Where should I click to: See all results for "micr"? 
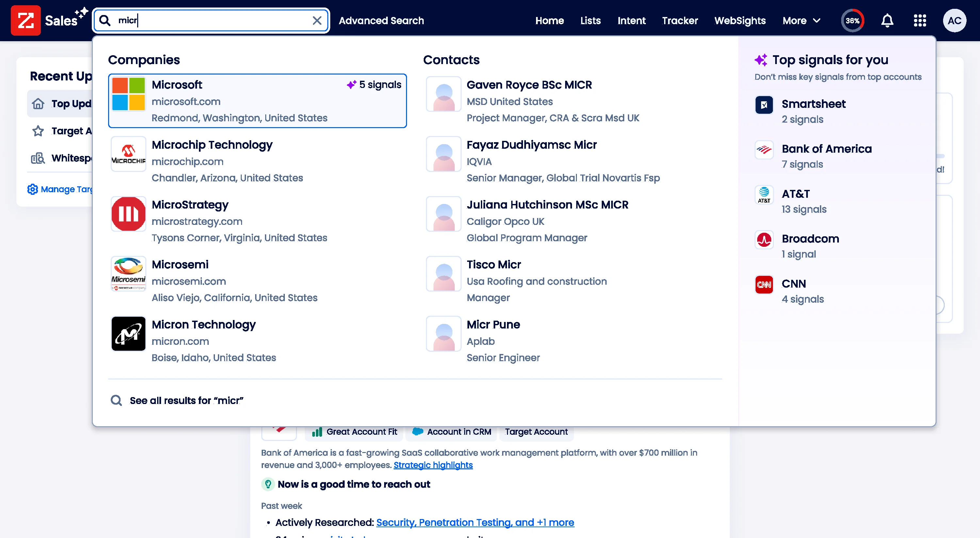[186, 400]
